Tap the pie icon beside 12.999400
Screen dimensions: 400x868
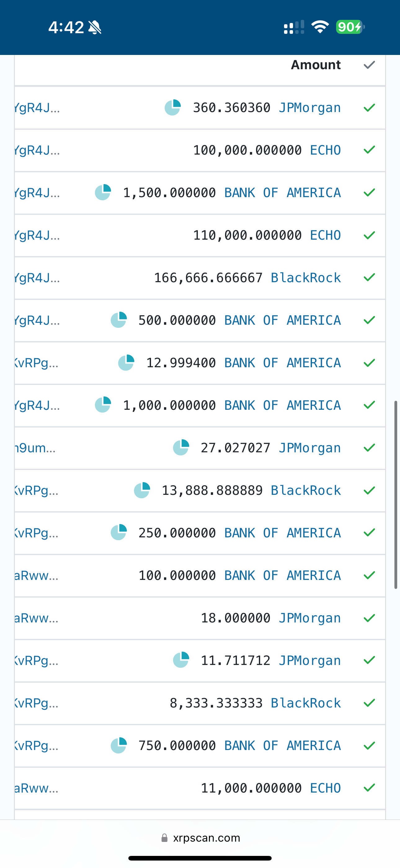tap(126, 363)
